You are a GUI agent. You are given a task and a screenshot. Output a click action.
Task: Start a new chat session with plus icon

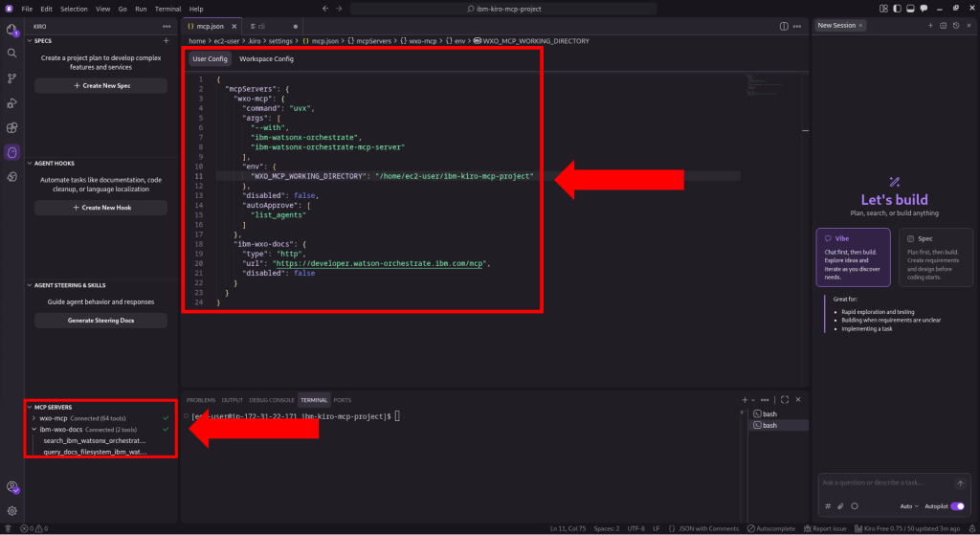930,26
